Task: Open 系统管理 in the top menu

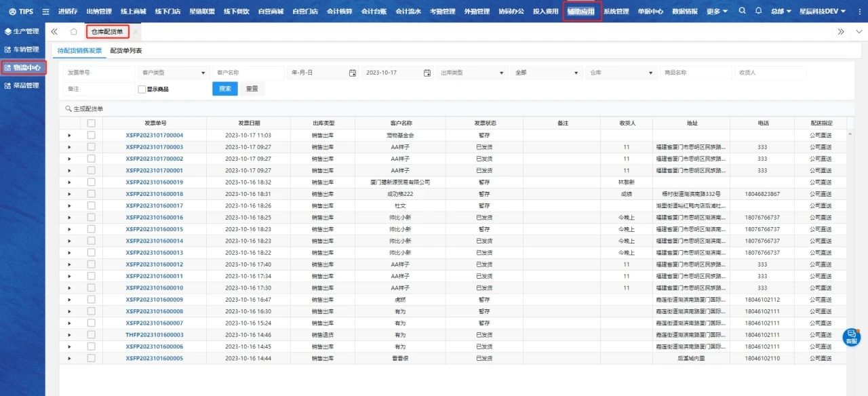Action: pos(616,12)
